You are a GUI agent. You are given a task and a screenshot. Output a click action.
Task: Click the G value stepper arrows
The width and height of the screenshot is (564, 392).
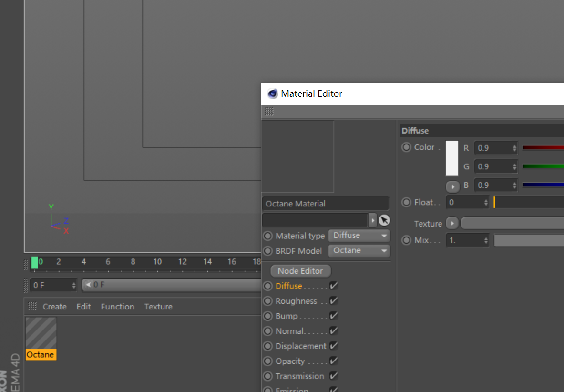tap(514, 166)
